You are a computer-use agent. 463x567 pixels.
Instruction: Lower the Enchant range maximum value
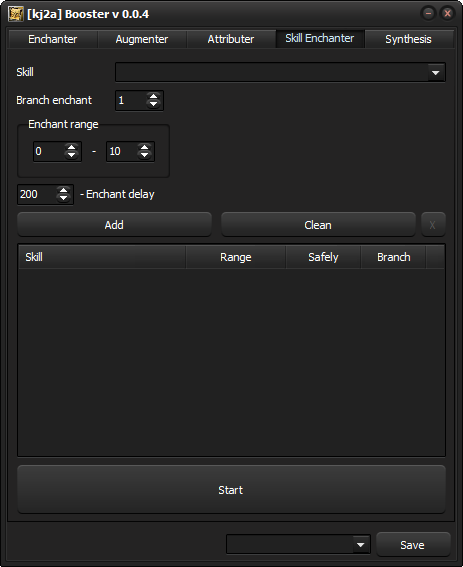(x=144, y=155)
